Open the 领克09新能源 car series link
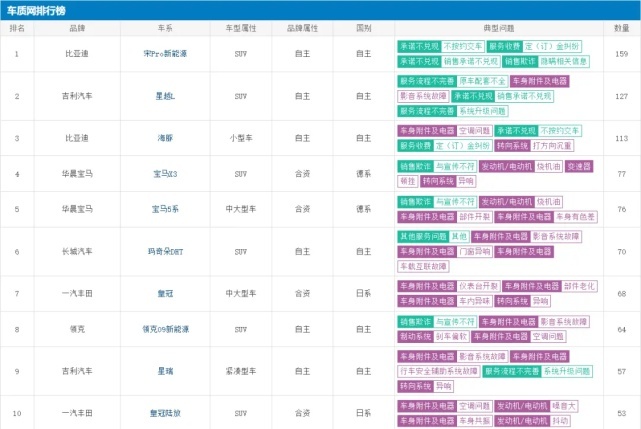Image resolution: width=641 pixels, height=429 pixels. point(165,329)
